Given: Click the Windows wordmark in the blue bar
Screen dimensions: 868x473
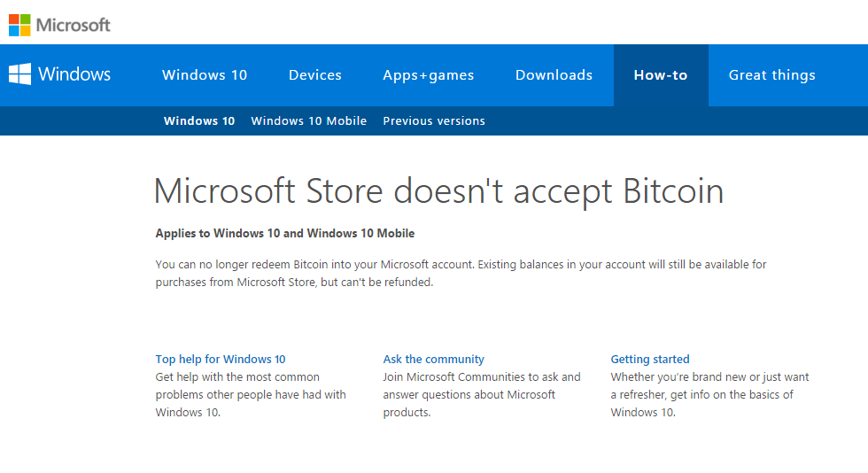Looking at the screenshot, I should tap(74, 74).
